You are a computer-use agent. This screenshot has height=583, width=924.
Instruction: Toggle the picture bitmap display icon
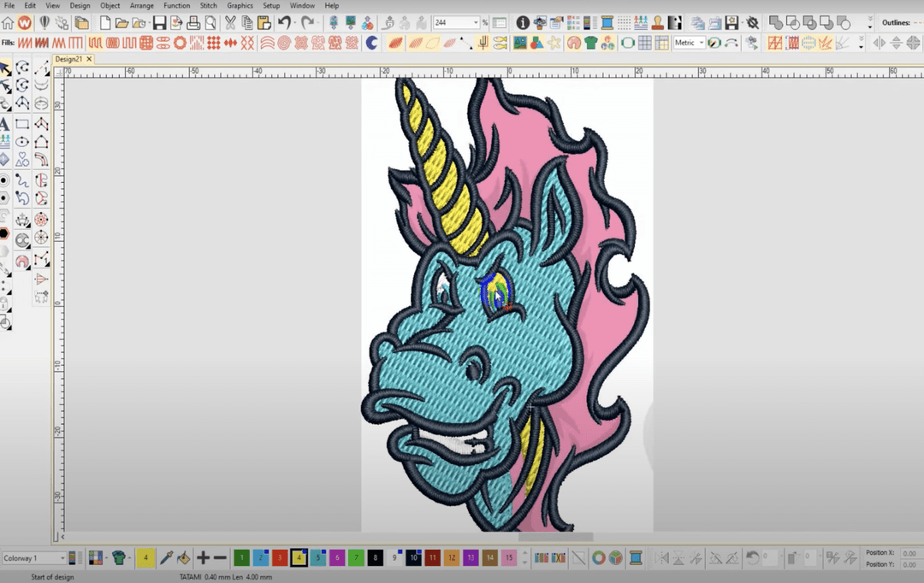pyautogui.click(x=520, y=43)
